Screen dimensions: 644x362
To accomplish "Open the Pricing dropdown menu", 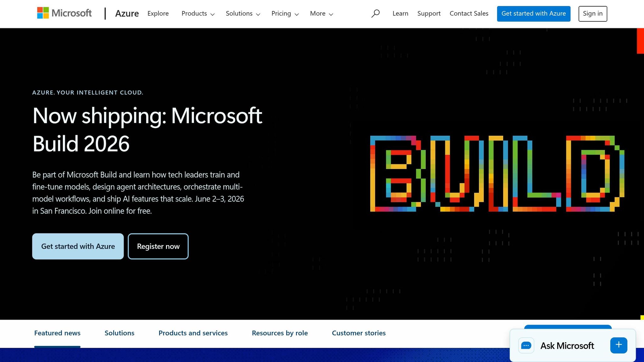I will [x=285, y=14].
